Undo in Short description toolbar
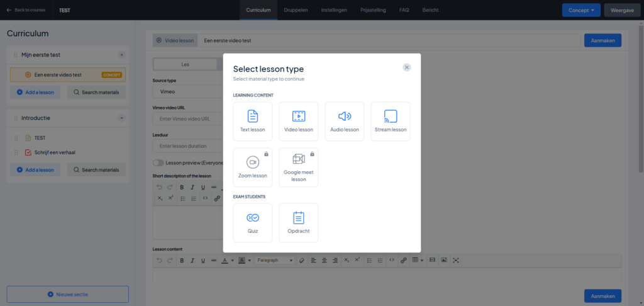 pyautogui.click(x=159, y=187)
